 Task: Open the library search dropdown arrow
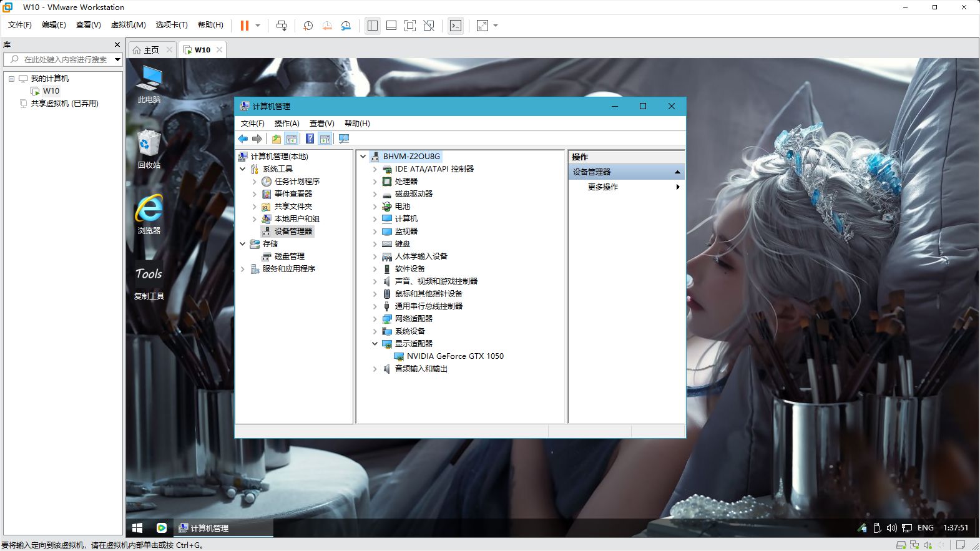click(x=117, y=59)
